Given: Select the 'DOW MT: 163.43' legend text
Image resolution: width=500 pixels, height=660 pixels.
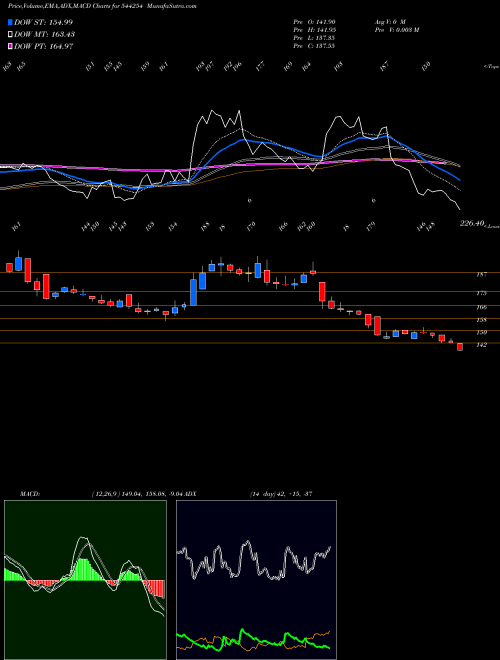Looking at the screenshot, I should click(45, 35).
